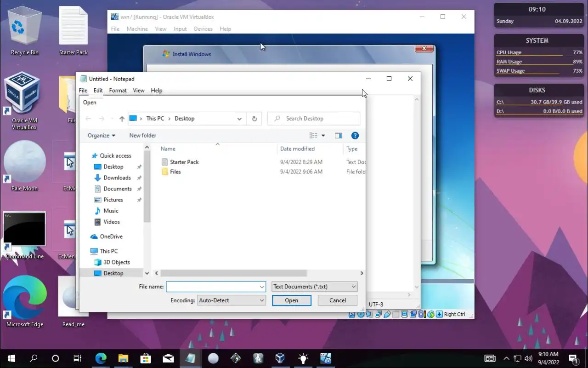Image resolution: width=588 pixels, height=368 pixels.
Task: Sort by the Date modified column header
Action: pyautogui.click(x=311, y=149)
